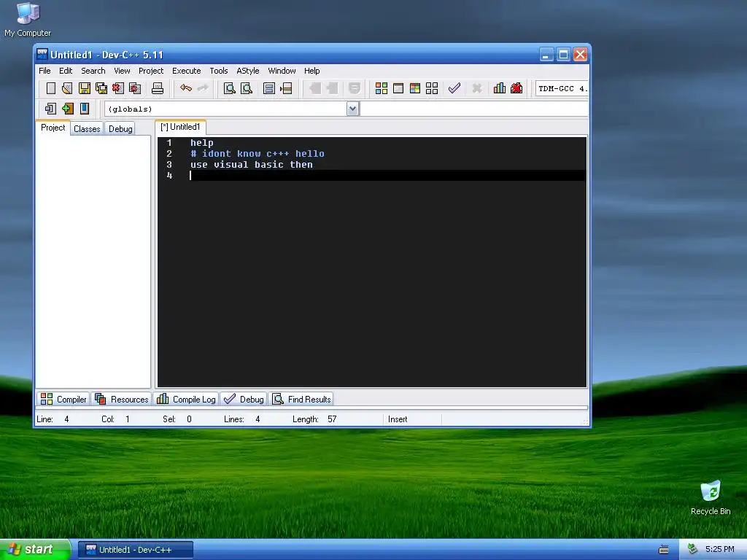747x560 pixels.
Task: Open Replace using the second magnifier icon
Action: click(247, 88)
